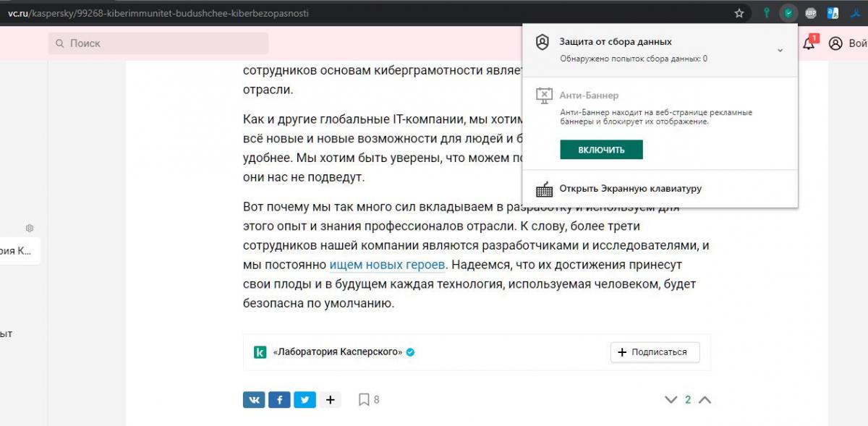
Task: Click the browser address bar URL
Action: [x=158, y=13]
